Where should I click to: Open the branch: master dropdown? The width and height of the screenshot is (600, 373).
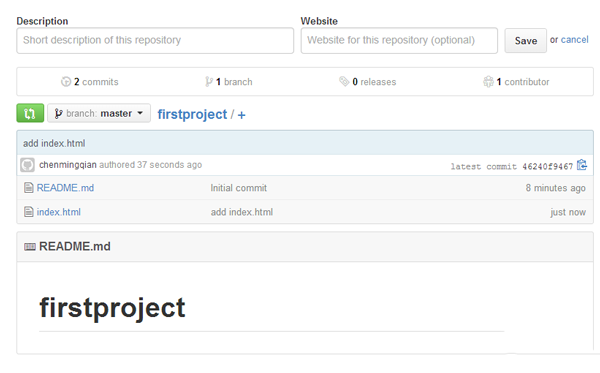[x=99, y=113]
